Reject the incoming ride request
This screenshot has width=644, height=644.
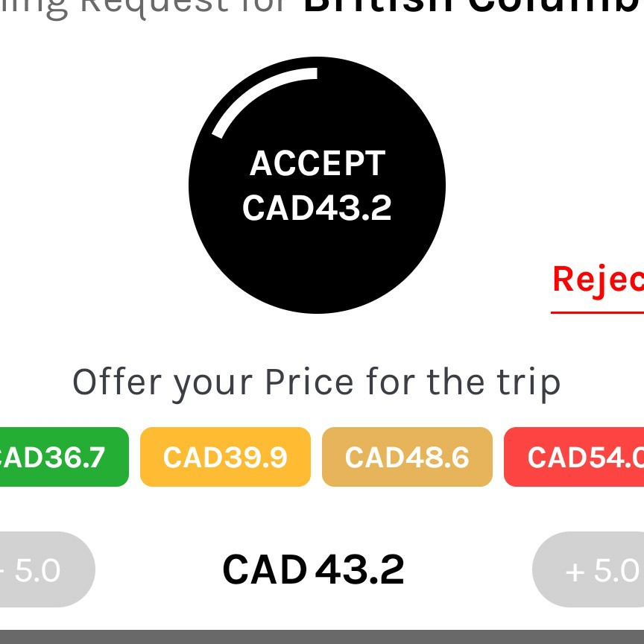coord(598,280)
